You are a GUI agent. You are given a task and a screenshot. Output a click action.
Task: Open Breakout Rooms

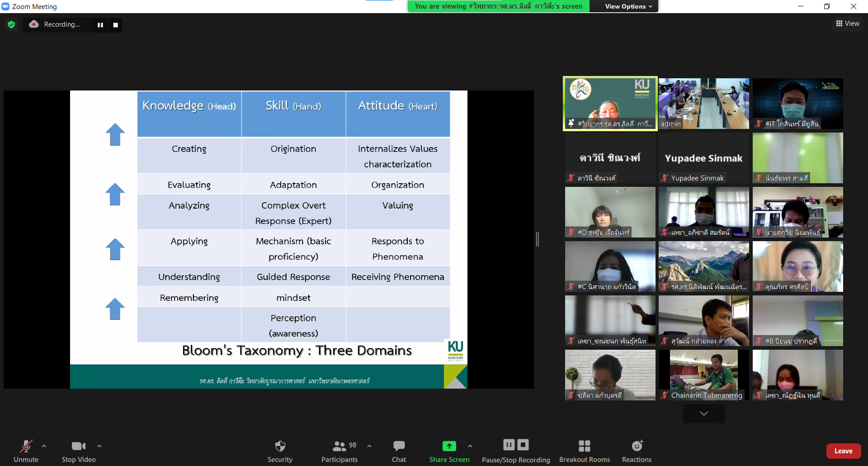coord(584,447)
